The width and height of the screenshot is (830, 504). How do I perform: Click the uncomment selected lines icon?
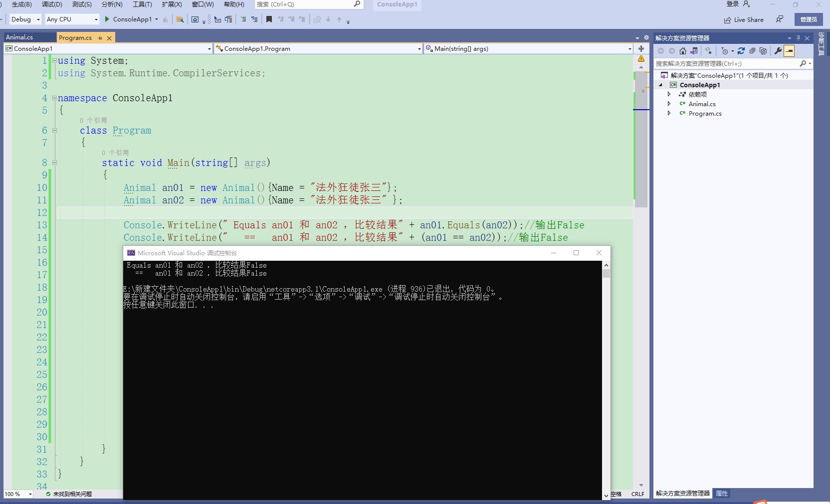click(254, 19)
